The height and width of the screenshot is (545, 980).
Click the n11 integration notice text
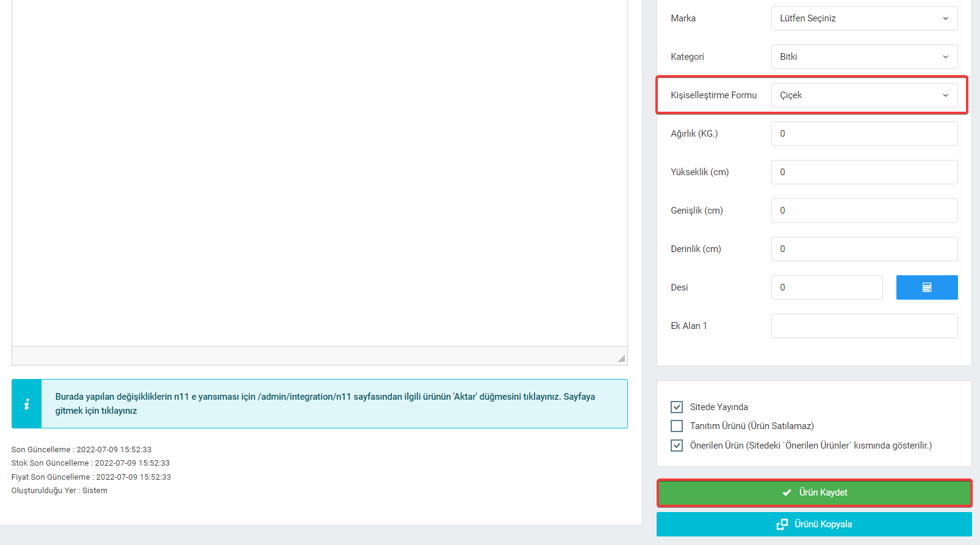pos(325,403)
